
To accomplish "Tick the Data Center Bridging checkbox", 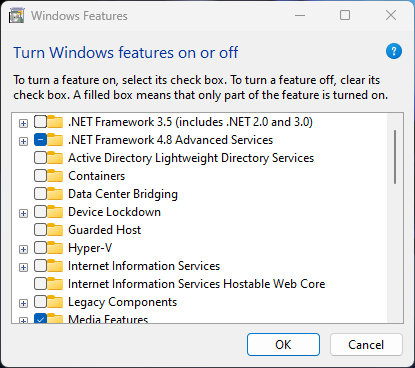I will coord(40,194).
